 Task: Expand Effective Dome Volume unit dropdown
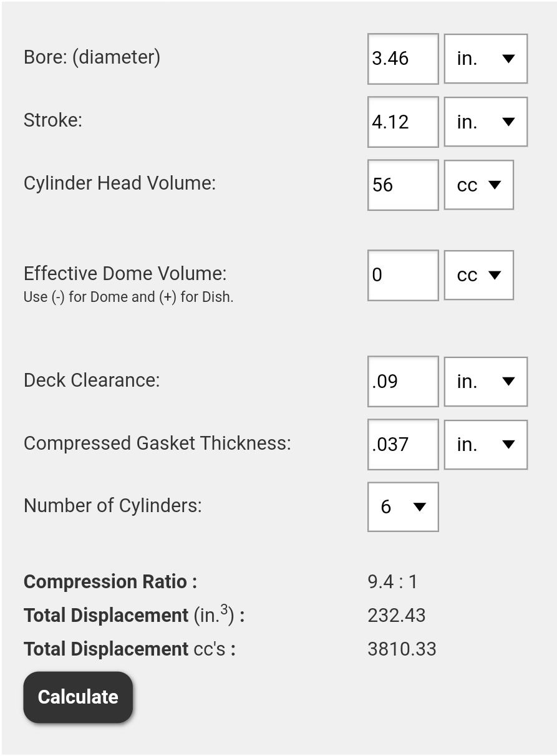478,275
